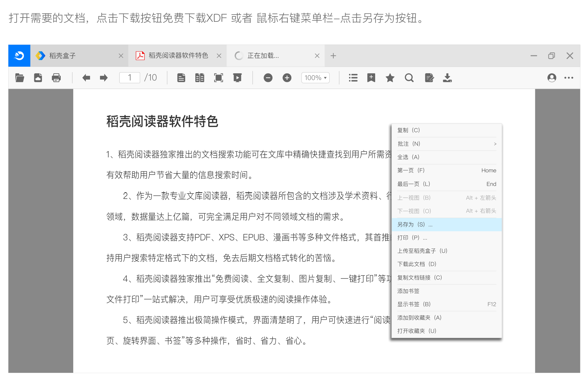Close the 稻壳阅读器软件特色 tab

click(x=219, y=56)
